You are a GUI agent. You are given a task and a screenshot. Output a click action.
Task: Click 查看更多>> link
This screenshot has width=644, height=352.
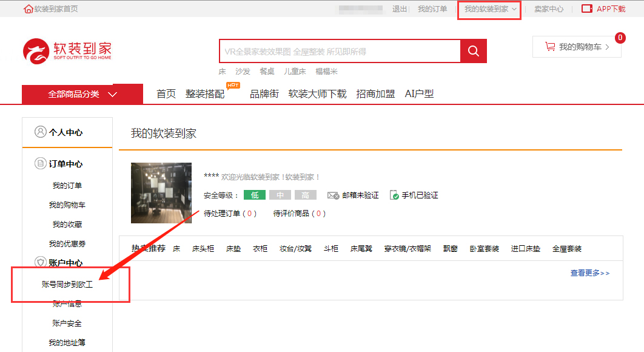point(590,273)
